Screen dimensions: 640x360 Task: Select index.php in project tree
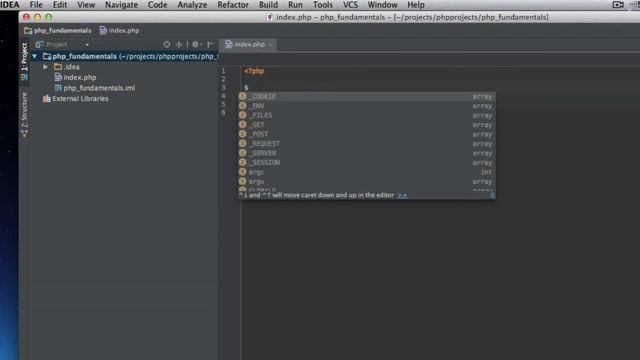point(76,78)
